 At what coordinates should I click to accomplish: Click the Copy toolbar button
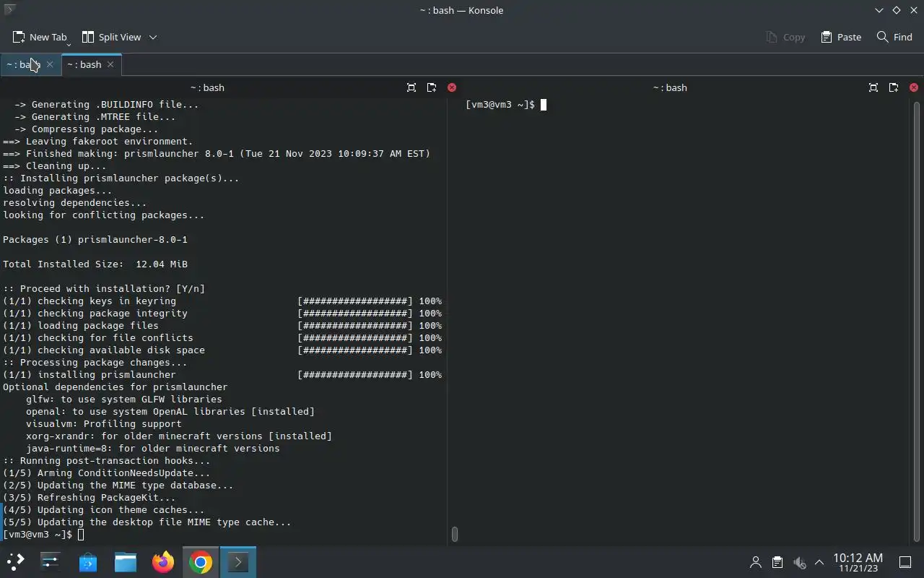click(785, 37)
